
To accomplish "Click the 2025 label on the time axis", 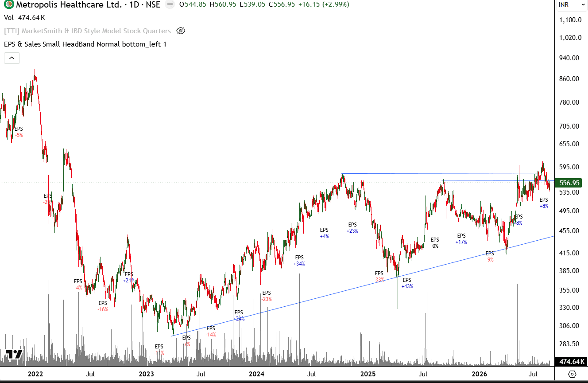I will [368, 374].
